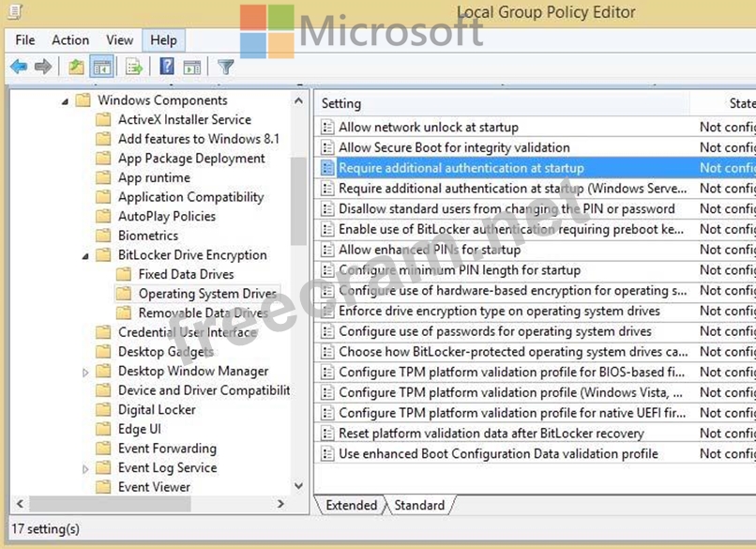Viewport: 756px width, 549px height.
Task: Click the folder icon for Digital Locker
Action: coord(103,409)
